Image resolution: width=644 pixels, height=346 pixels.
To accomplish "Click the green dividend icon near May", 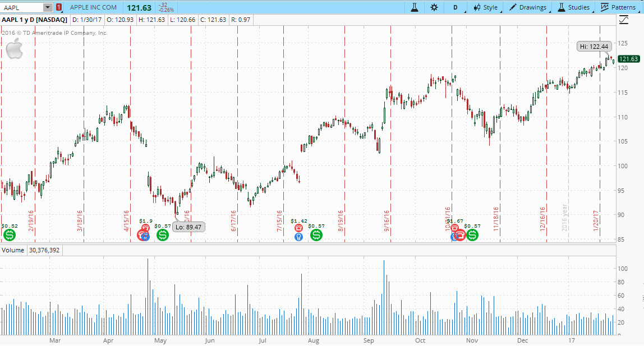I will point(163,235).
